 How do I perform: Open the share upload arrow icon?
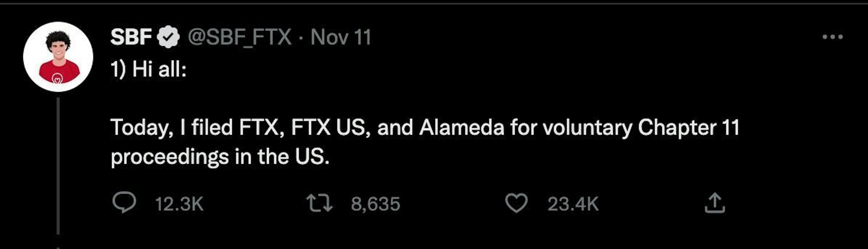coord(714,203)
